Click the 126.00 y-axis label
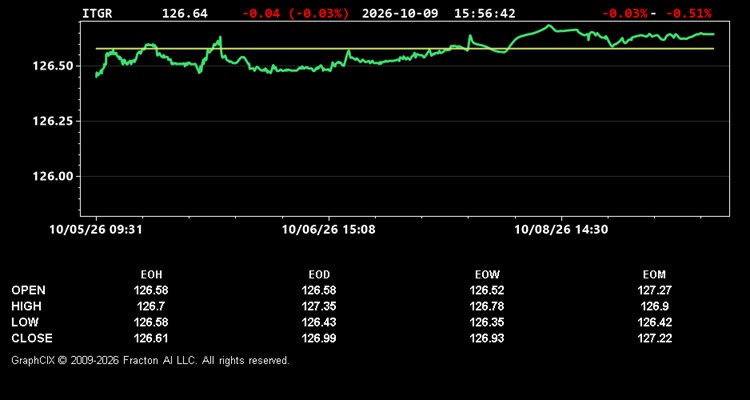Viewport: 750px width, 400px height. (x=52, y=176)
